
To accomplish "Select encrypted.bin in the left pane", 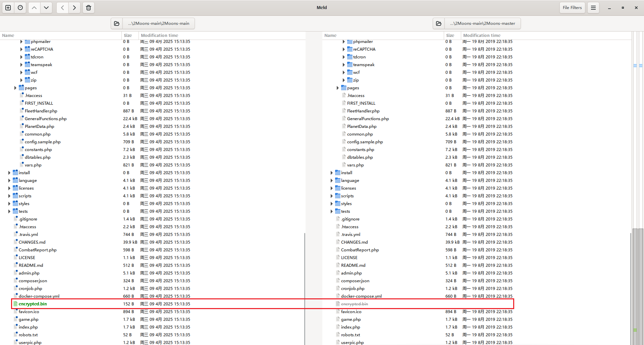I will pos(33,304).
